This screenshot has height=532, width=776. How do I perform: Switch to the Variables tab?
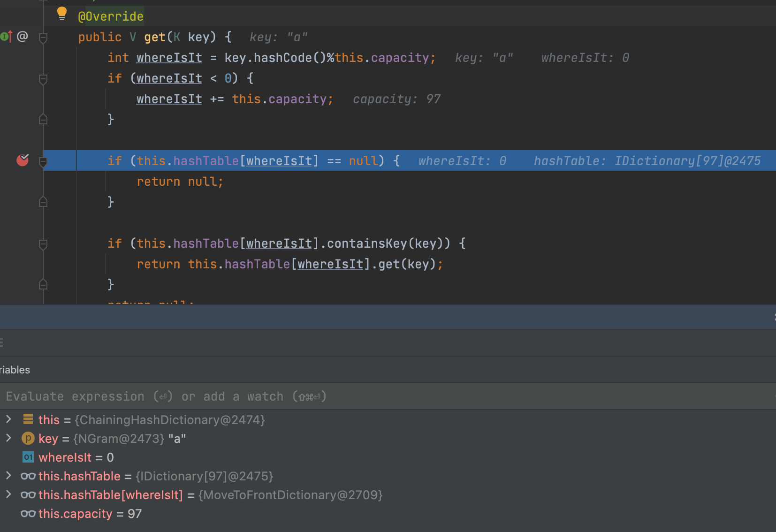(x=15, y=370)
